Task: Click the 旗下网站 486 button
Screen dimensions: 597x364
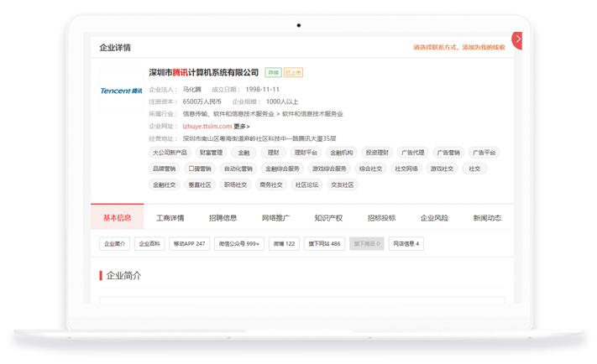Action: click(x=324, y=244)
